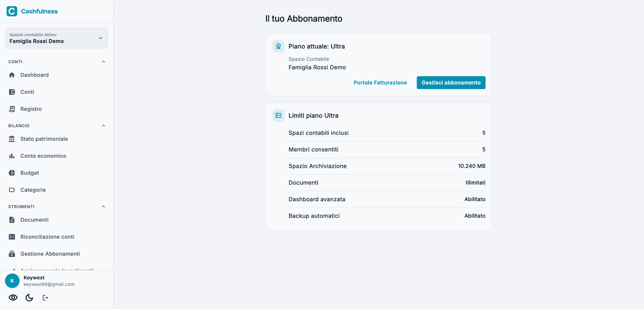Click the Keywest user avatar
The image size is (644, 309).
point(12,281)
